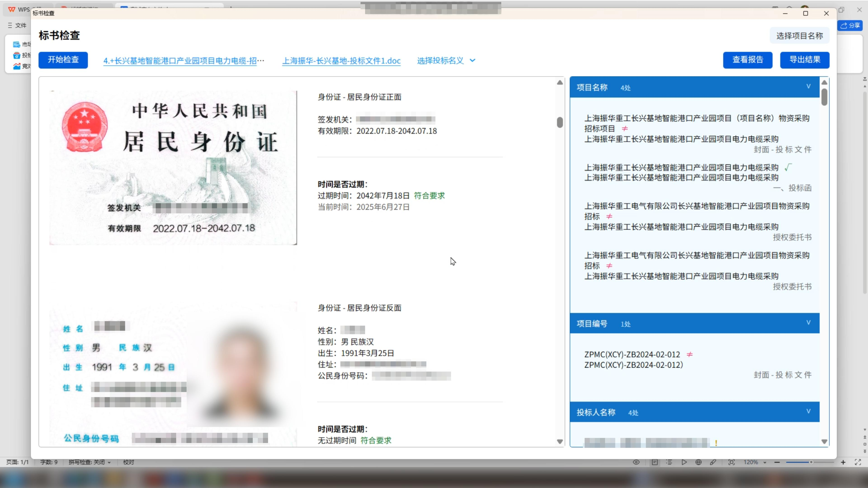Open the 上海振华-长兴基地-投标文件1.doc link
868x488 pixels.
pyautogui.click(x=341, y=61)
